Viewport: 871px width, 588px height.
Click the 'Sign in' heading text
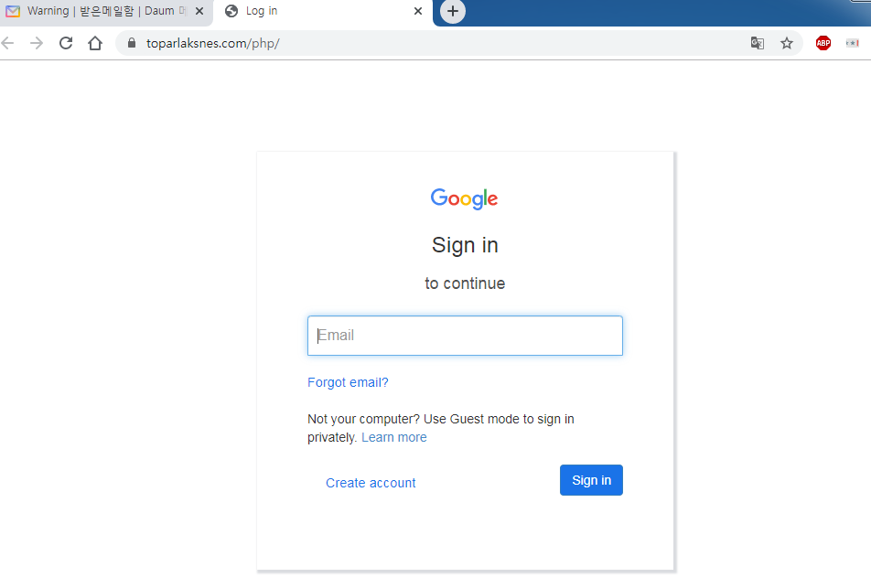[465, 245]
